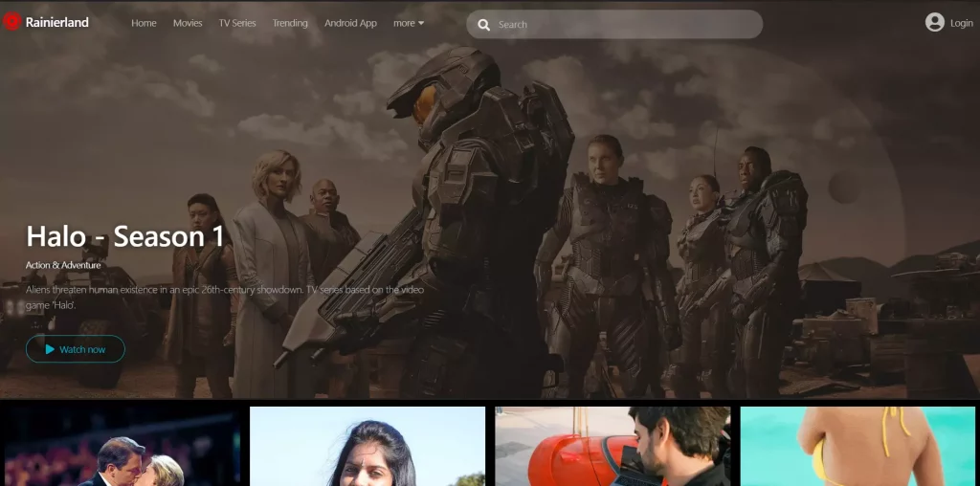This screenshot has width=980, height=486.
Task: Click the search magnifier icon
Action: click(483, 25)
